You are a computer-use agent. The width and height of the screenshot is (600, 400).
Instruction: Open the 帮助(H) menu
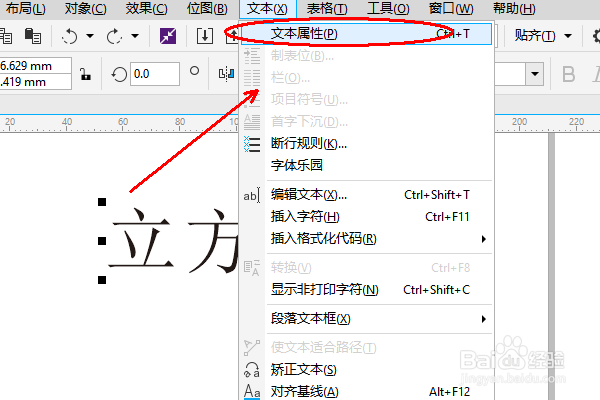click(514, 8)
